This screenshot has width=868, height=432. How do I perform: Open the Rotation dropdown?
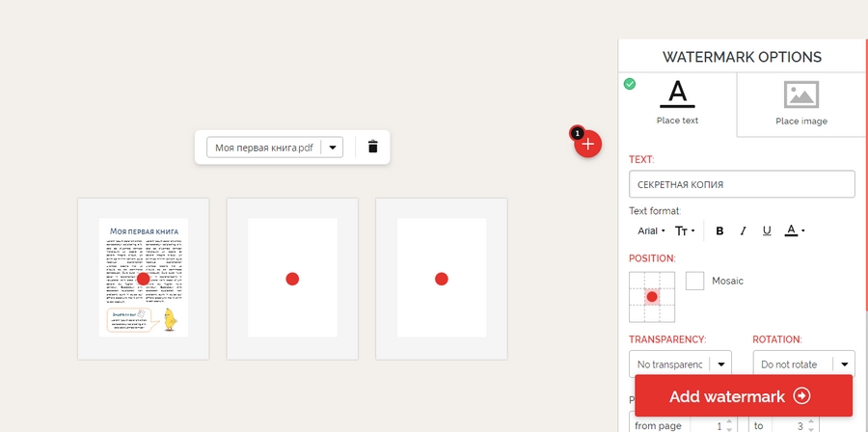[803, 364]
